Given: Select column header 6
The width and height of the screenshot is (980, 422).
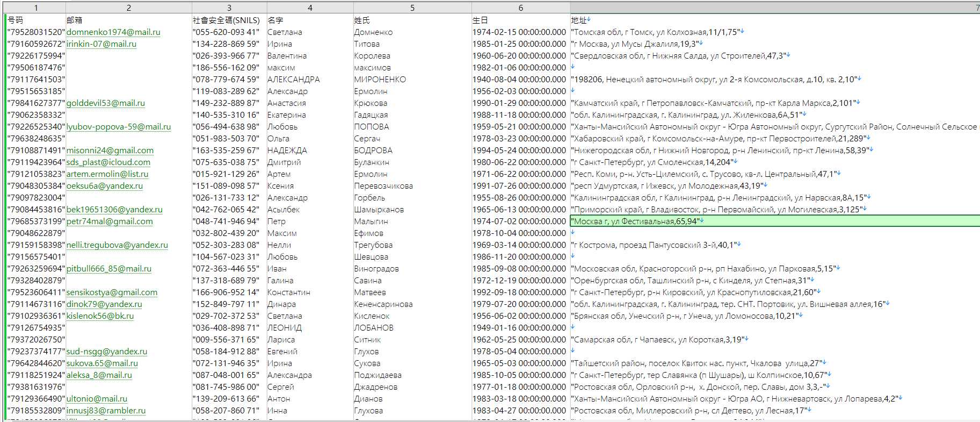Looking at the screenshot, I should (521, 8).
